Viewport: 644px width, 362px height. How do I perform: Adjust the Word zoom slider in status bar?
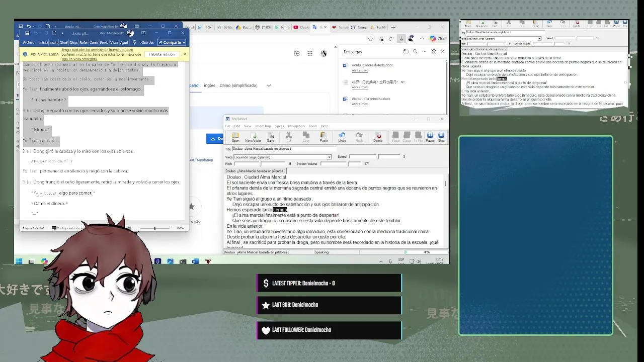pos(154,228)
